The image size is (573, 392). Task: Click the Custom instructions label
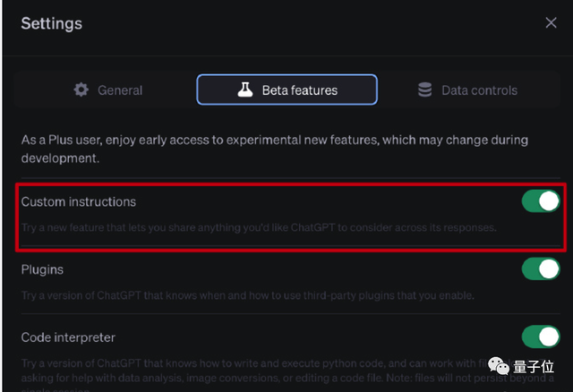(x=79, y=201)
